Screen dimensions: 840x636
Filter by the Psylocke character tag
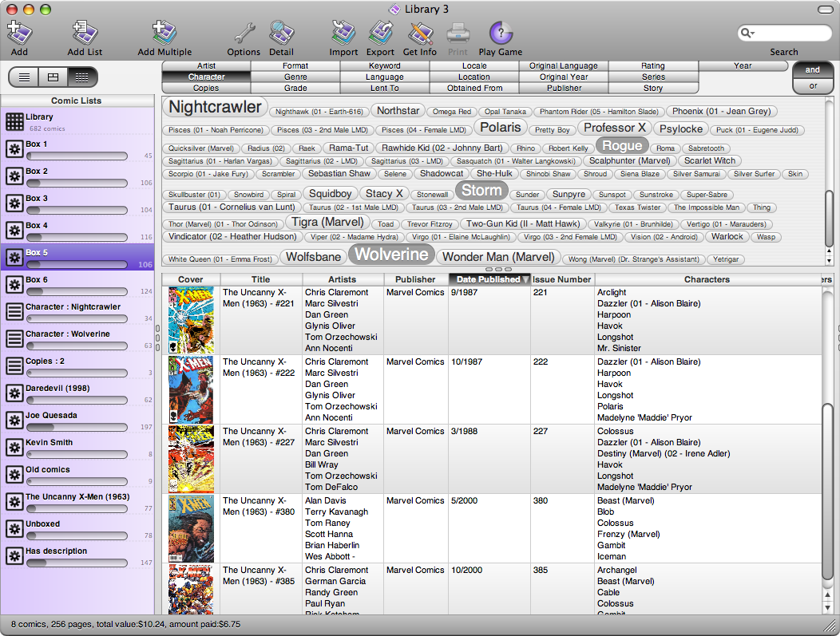[681, 129]
